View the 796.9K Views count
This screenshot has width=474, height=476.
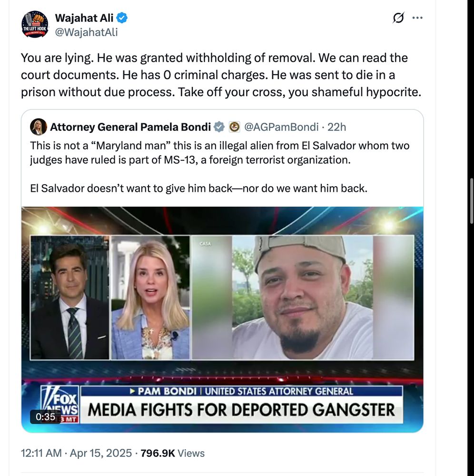tap(173, 453)
